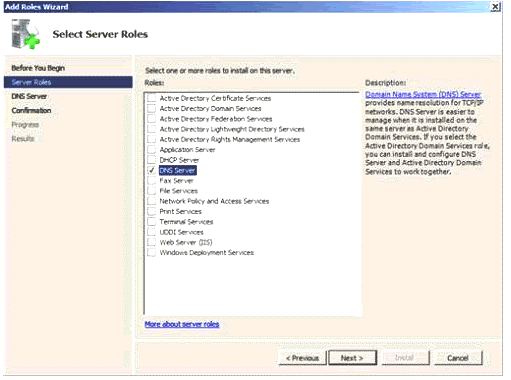Image resolution: width=511 pixels, height=380 pixels.
Task: Click the Web Server (IIS) label
Action: click(186, 242)
